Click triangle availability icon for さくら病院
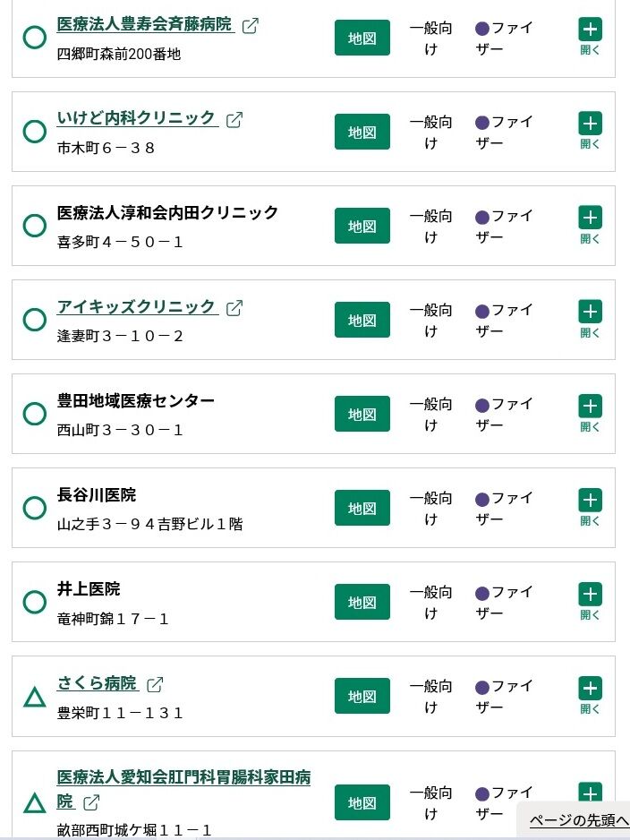This screenshot has height=840, width=630. click(x=34, y=697)
